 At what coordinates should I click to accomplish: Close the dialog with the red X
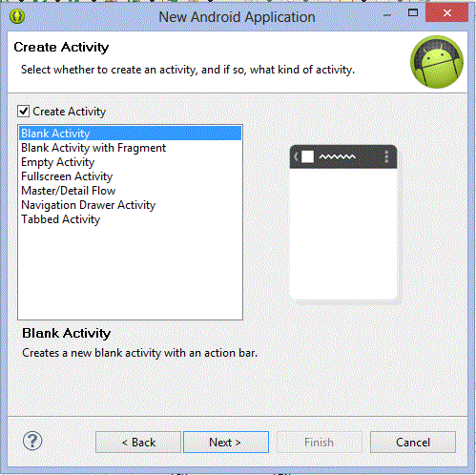click(x=446, y=12)
